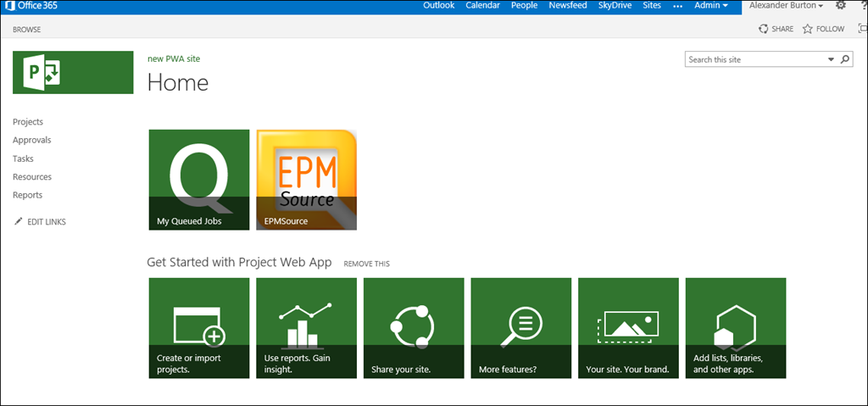
Task: Switch to the Browse ribbon tab
Action: [x=26, y=30]
